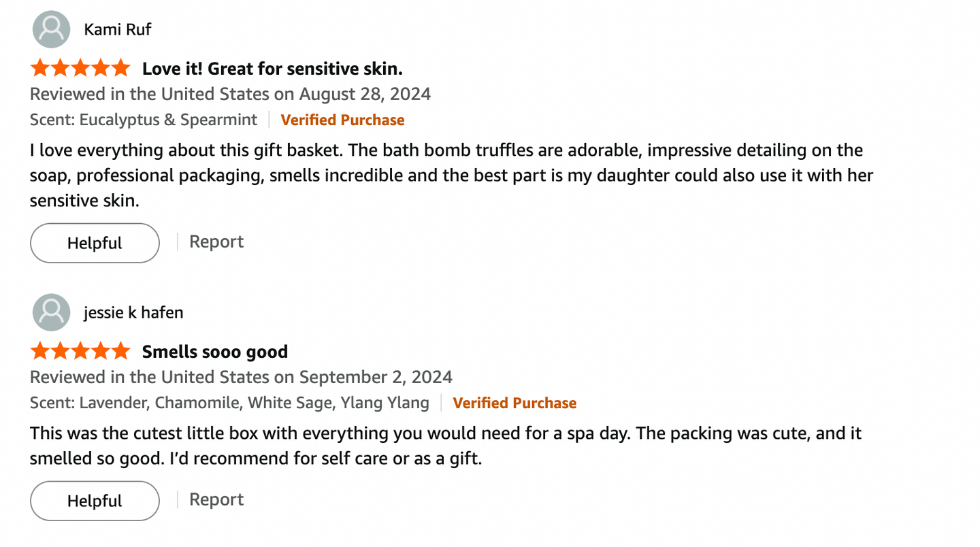Open jessie k hafen's profile name link
The height and width of the screenshot is (547, 980).
point(133,312)
